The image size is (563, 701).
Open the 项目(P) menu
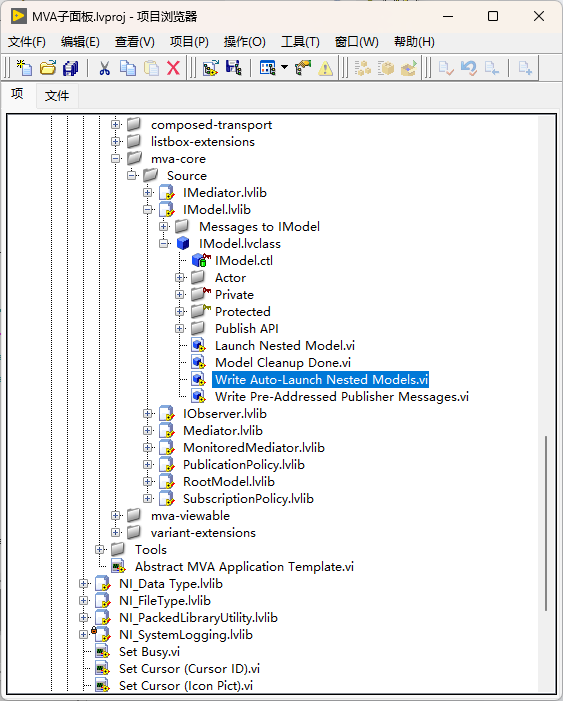coord(189,42)
